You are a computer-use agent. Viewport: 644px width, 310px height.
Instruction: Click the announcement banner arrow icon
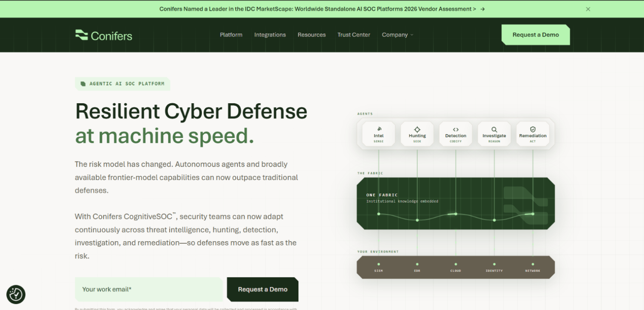pyautogui.click(x=483, y=9)
